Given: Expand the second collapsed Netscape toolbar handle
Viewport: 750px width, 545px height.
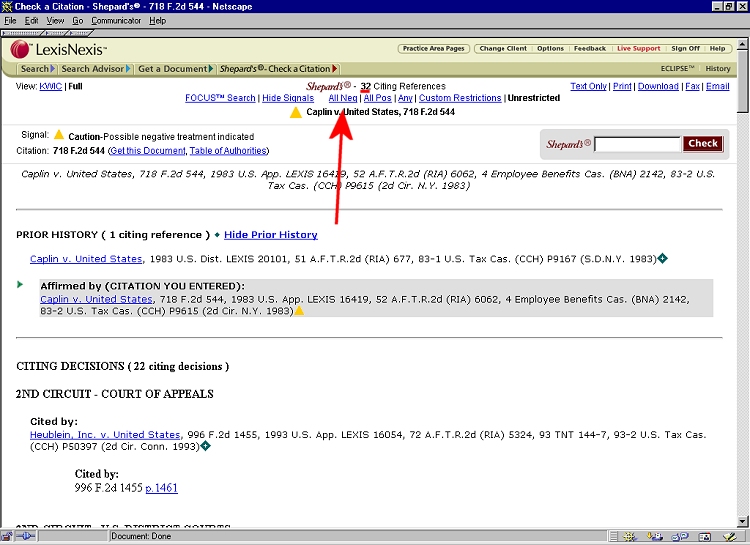Looking at the screenshot, I should pos(55,33).
